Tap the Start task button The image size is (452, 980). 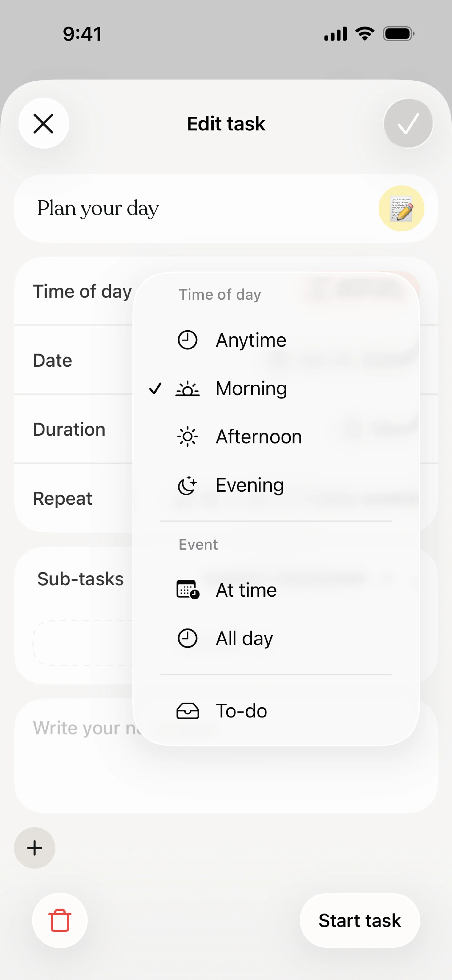pyautogui.click(x=359, y=920)
